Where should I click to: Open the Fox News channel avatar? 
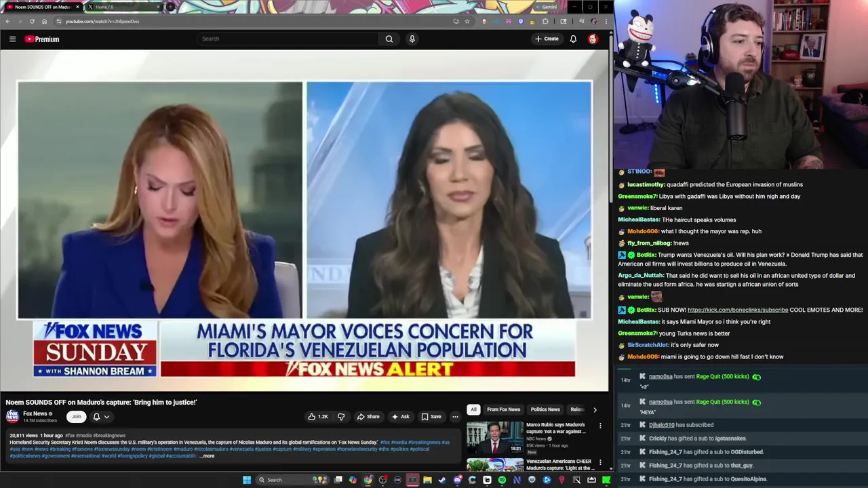(x=12, y=416)
